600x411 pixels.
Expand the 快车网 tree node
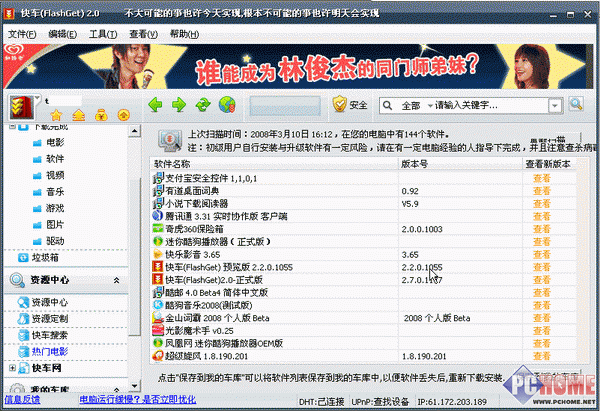(x=12, y=368)
